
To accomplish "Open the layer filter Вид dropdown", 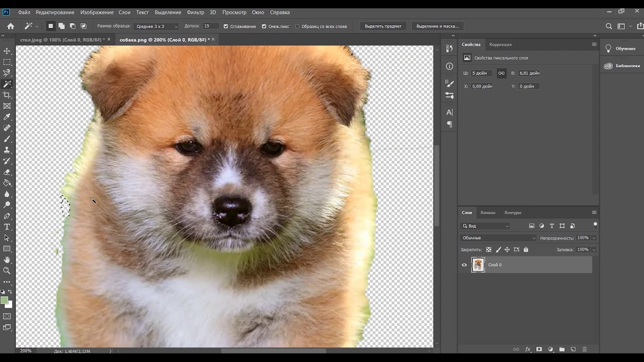I will (x=485, y=226).
